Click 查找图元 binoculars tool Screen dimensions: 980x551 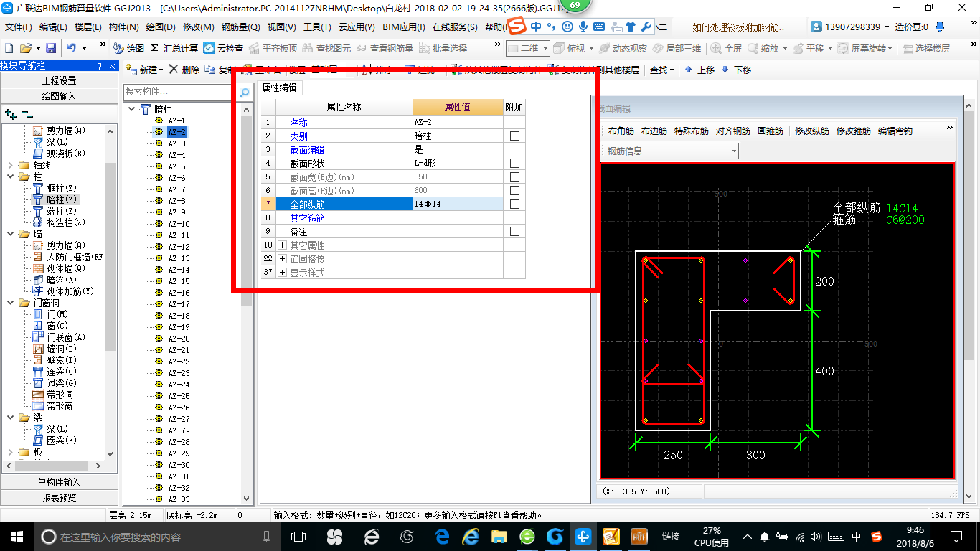[326, 48]
